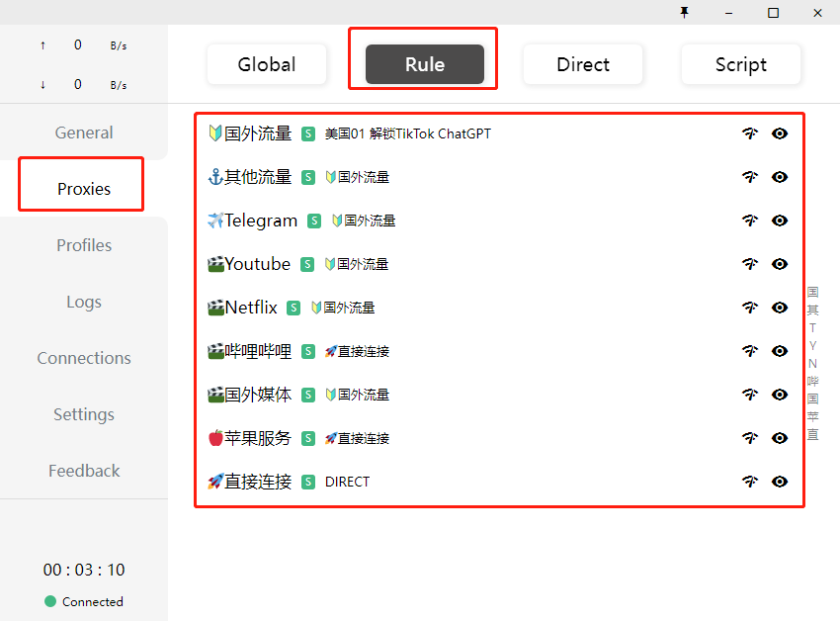This screenshot has width=840, height=621.
Task: Run latency test for 其他流量 group
Action: tap(750, 176)
